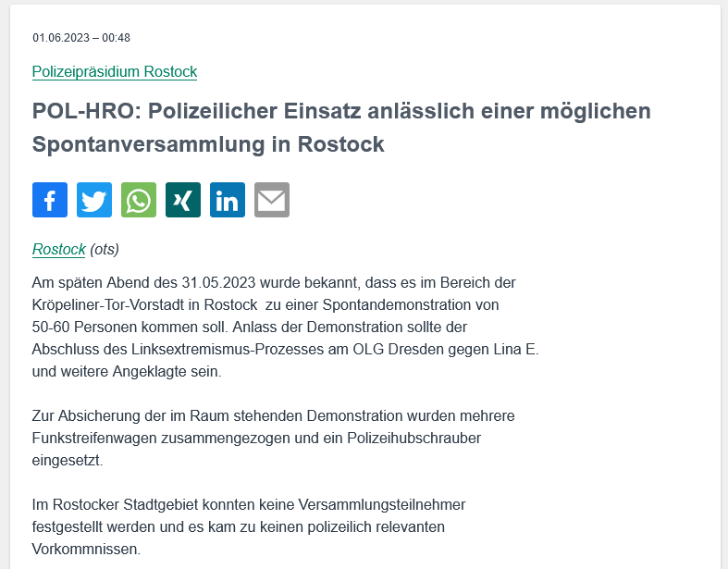The image size is (728, 569).
Task: Click the line starting 'Am späten Abend des 31.05.2023'
Action: pyautogui.click(x=274, y=282)
